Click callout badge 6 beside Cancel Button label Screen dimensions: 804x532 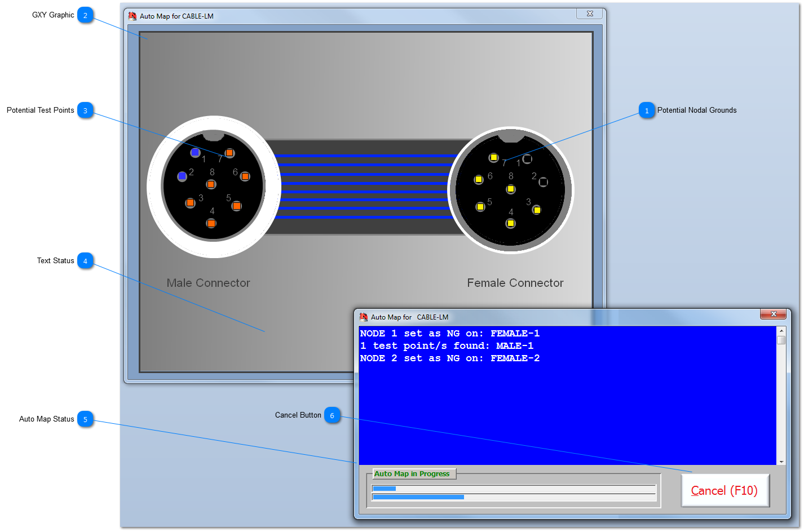332,416
